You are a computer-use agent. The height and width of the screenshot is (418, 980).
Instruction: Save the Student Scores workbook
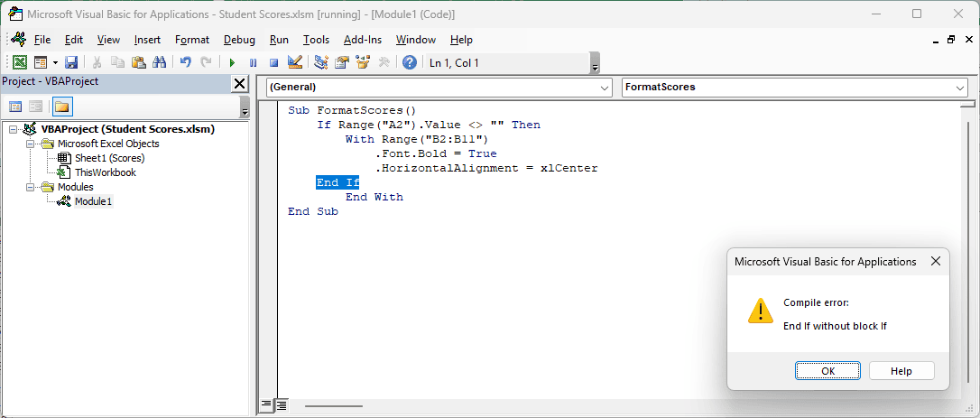click(71, 62)
